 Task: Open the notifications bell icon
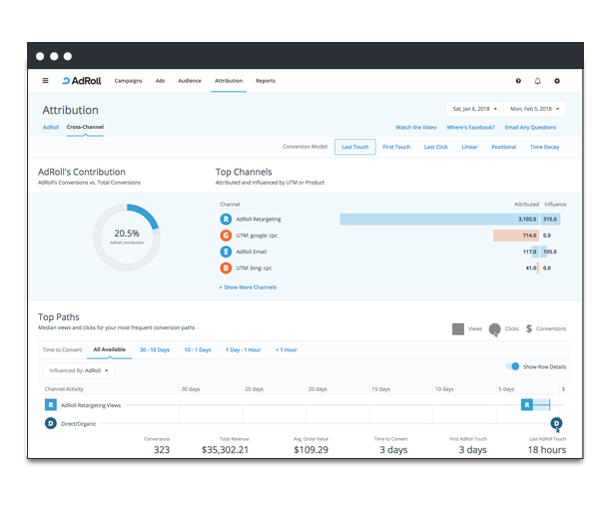pyautogui.click(x=537, y=81)
